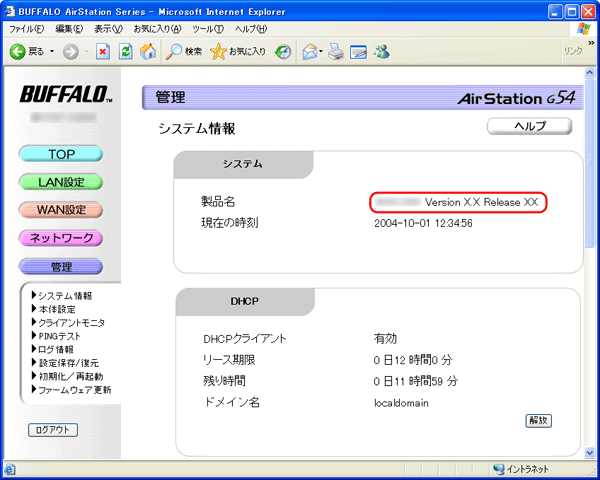Viewport: 600px width, 480px height.
Task: Click the AirStation G54 banner logo
Action: pos(516,98)
